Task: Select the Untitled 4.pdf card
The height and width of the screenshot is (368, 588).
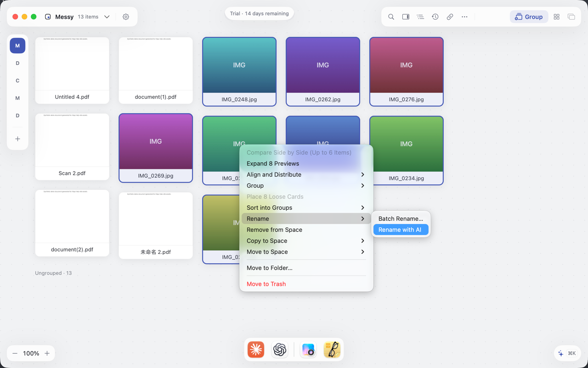Action: click(72, 70)
